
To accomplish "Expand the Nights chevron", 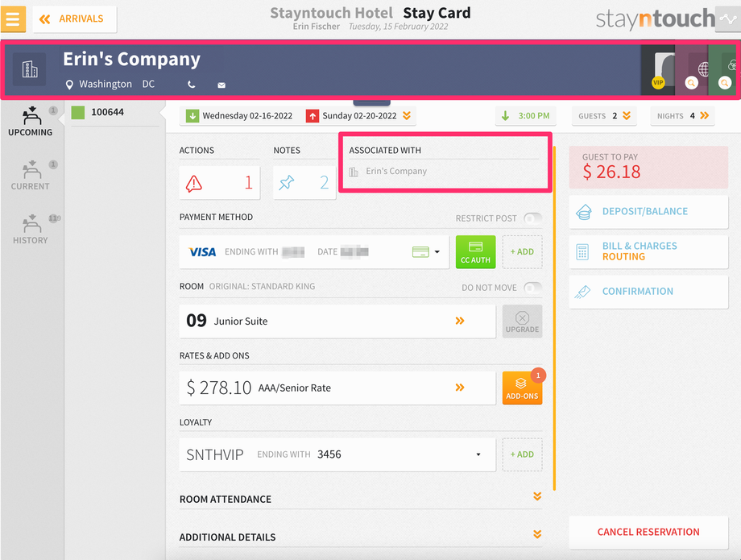I will click(704, 115).
